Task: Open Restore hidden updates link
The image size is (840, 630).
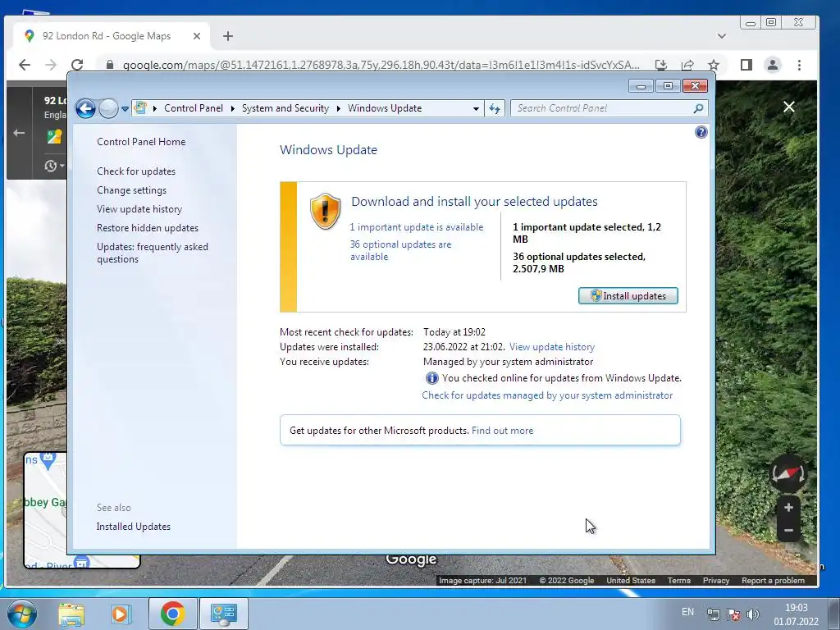Action: (x=148, y=228)
